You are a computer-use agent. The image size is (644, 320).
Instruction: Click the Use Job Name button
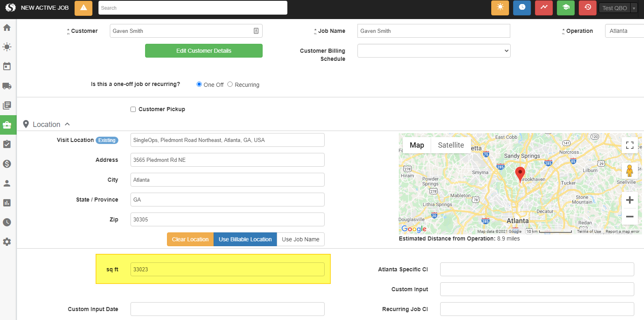click(x=301, y=239)
